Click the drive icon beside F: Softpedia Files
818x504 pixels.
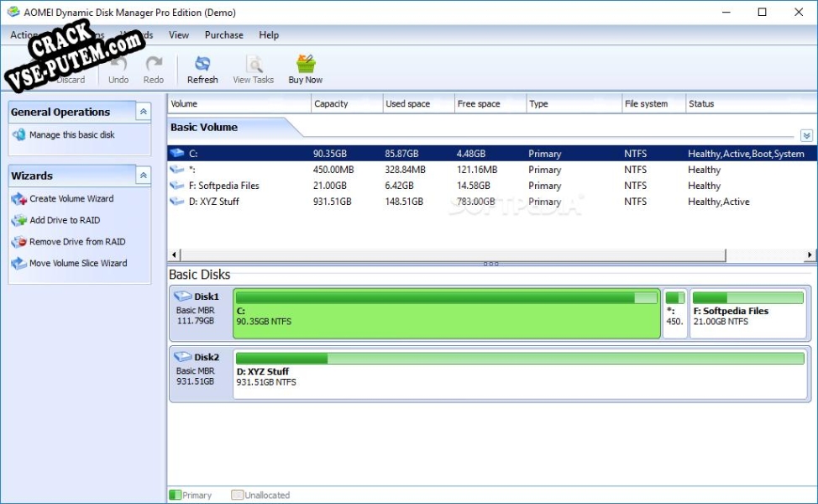tap(177, 185)
